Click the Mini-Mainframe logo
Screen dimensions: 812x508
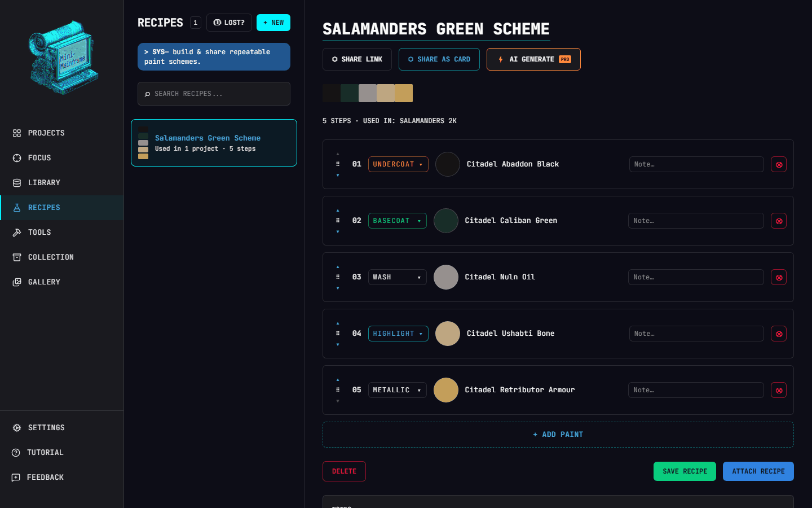62,56
